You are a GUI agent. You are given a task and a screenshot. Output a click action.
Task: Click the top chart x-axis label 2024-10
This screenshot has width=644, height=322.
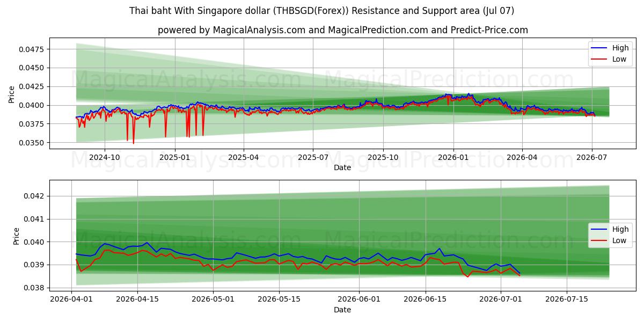coord(104,158)
